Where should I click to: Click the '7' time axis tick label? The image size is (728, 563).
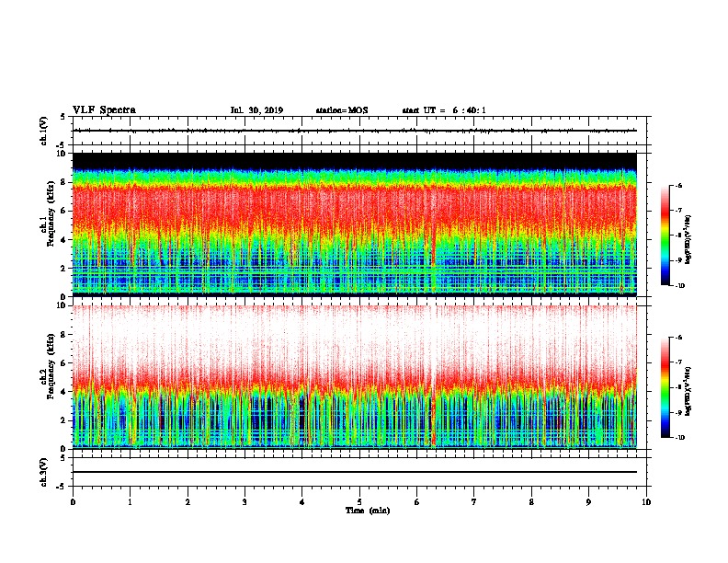pyautogui.click(x=474, y=502)
